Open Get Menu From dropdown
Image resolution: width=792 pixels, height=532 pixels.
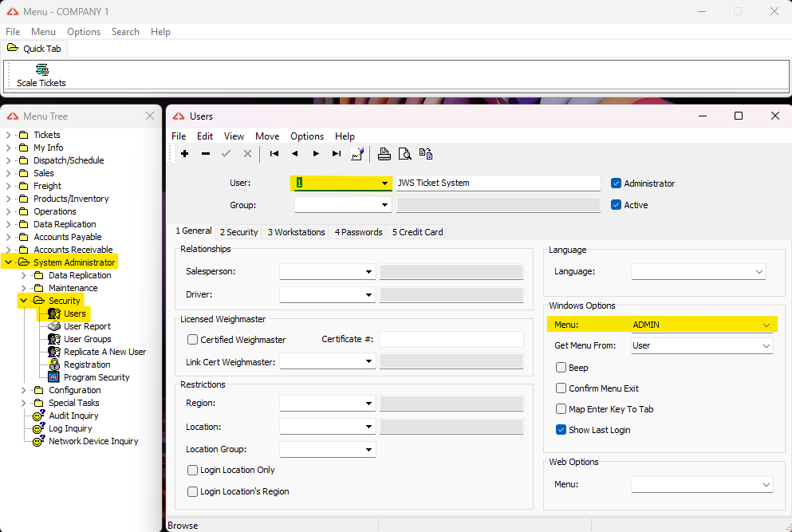[x=766, y=345]
